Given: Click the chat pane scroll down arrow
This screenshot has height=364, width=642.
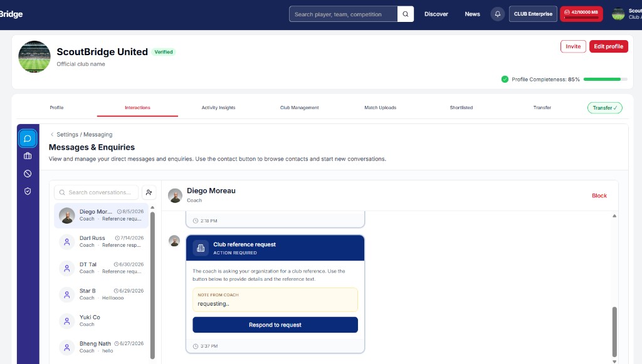Looking at the screenshot, I should 614,361.
